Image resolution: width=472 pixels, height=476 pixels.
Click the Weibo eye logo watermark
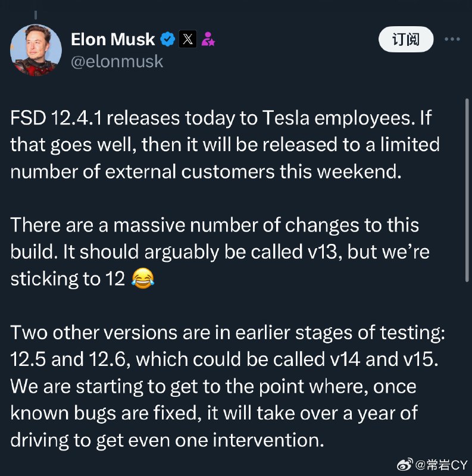tap(405, 464)
